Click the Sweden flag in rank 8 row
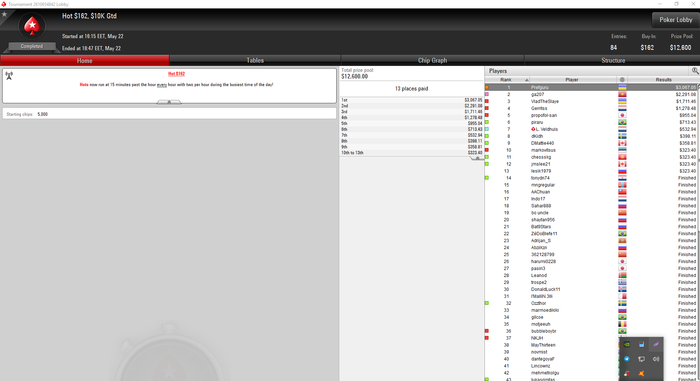Image resolution: width=700 pixels, height=381 pixels. (622, 136)
